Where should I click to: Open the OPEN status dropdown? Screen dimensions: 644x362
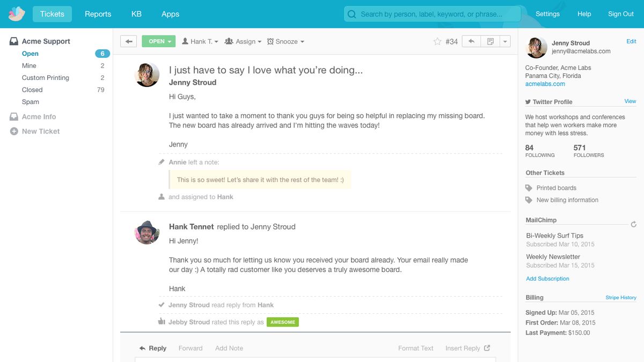[x=158, y=41]
